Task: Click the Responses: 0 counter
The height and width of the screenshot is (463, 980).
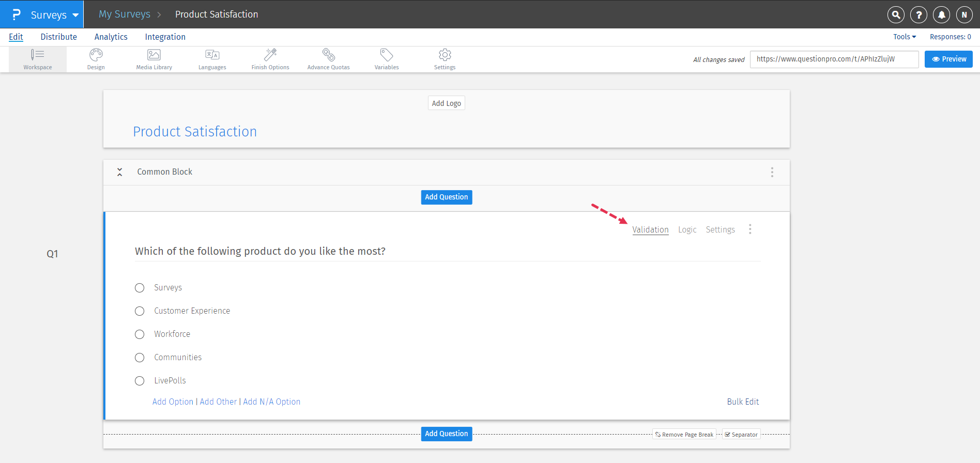Action: pos(951,37)
